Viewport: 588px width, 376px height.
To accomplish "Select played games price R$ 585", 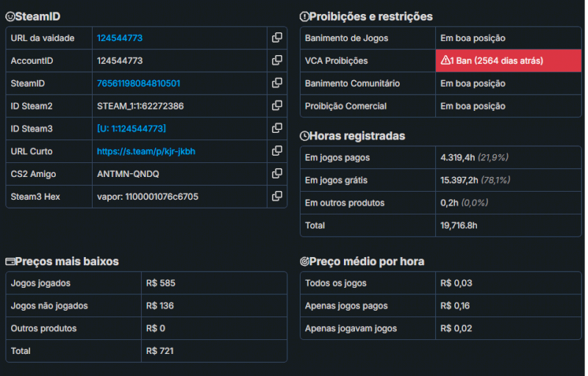I will [160, 283].
